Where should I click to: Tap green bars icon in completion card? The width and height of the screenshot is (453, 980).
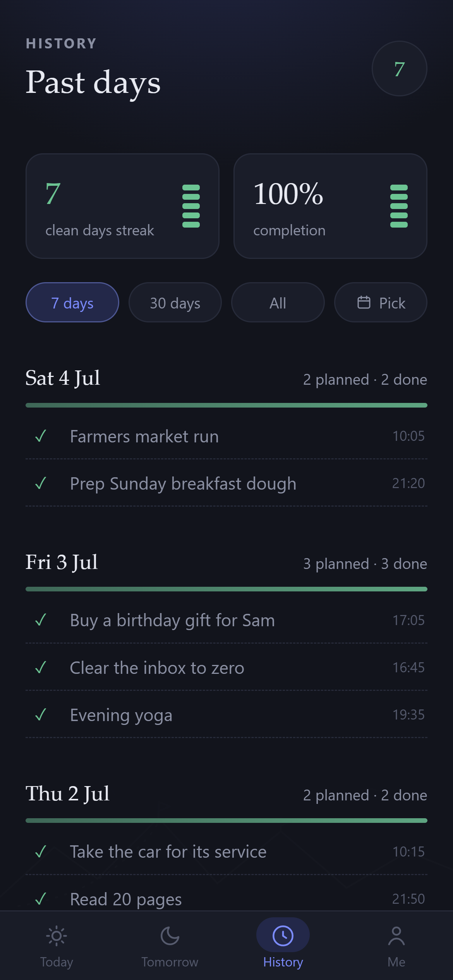pos(399,206)
